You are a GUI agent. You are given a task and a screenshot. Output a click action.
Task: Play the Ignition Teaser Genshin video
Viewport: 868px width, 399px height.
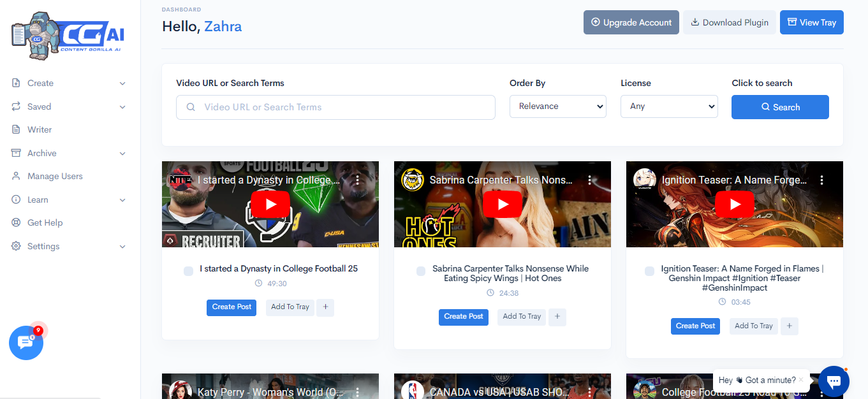click(735, 205)
